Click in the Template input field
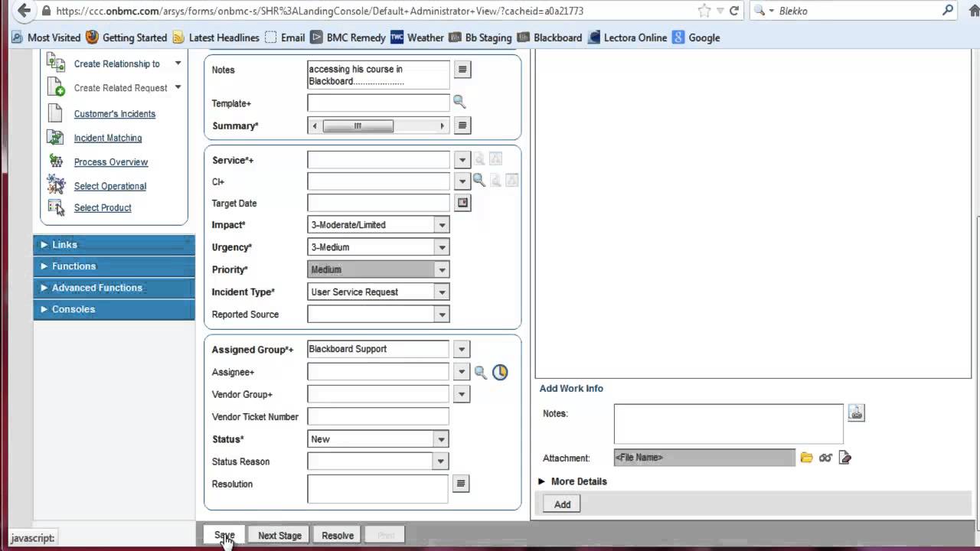980x551 pixels. tap(378, 103)
